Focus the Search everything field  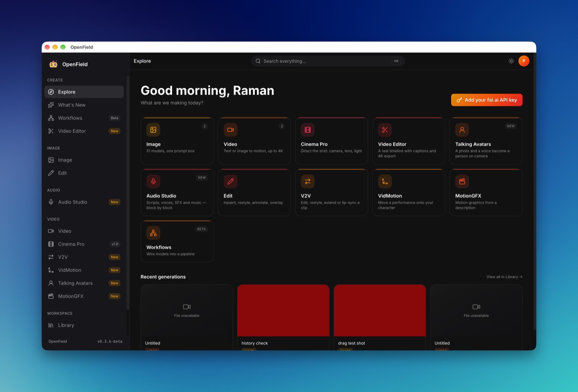point(328,61)
